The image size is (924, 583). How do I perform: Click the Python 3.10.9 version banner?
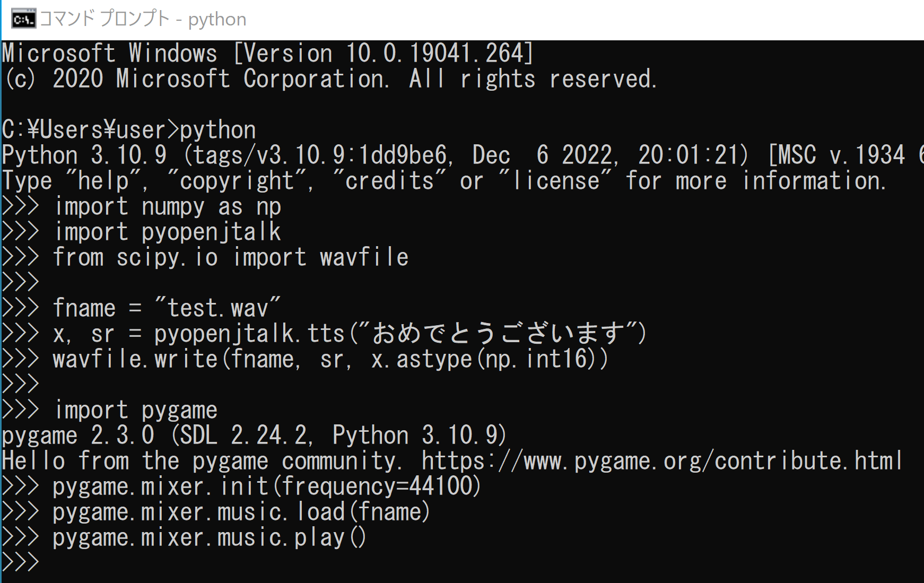point(463,155)
